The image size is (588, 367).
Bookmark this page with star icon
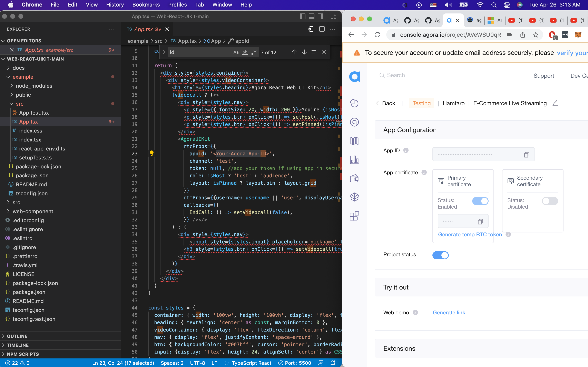coord(536,35)
